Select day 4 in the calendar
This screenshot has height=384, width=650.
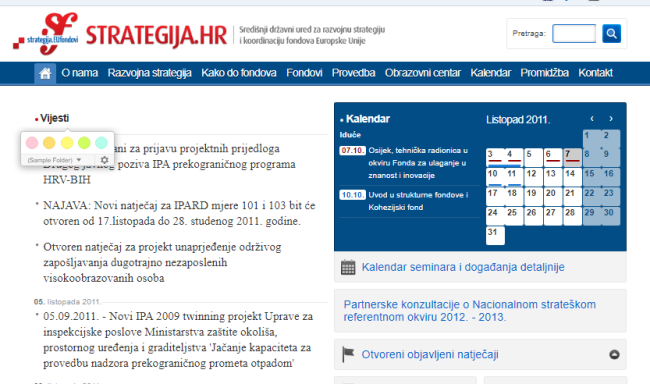pyautogui.click(x=514, y=157)
